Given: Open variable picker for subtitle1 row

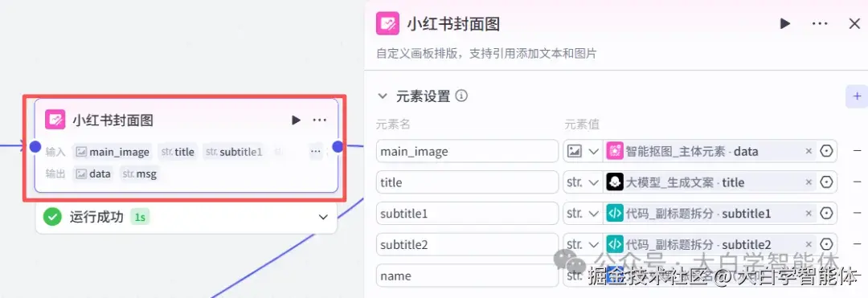Looking at the screenshot, I should (x=826, y=214).
